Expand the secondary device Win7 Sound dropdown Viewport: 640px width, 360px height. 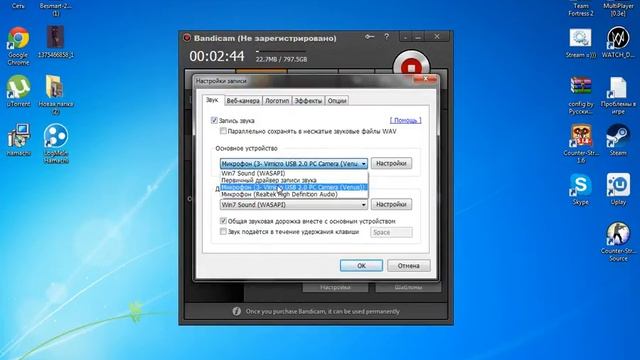point(363,204)
